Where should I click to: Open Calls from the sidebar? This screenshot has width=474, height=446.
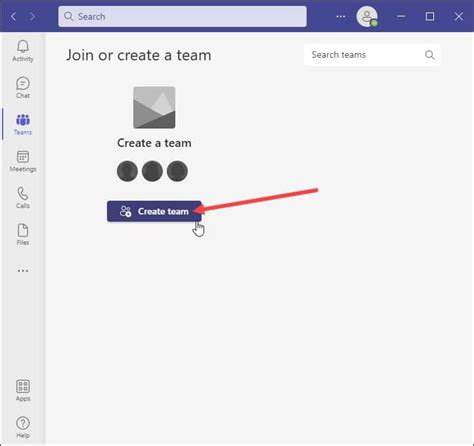coord(23,198)
